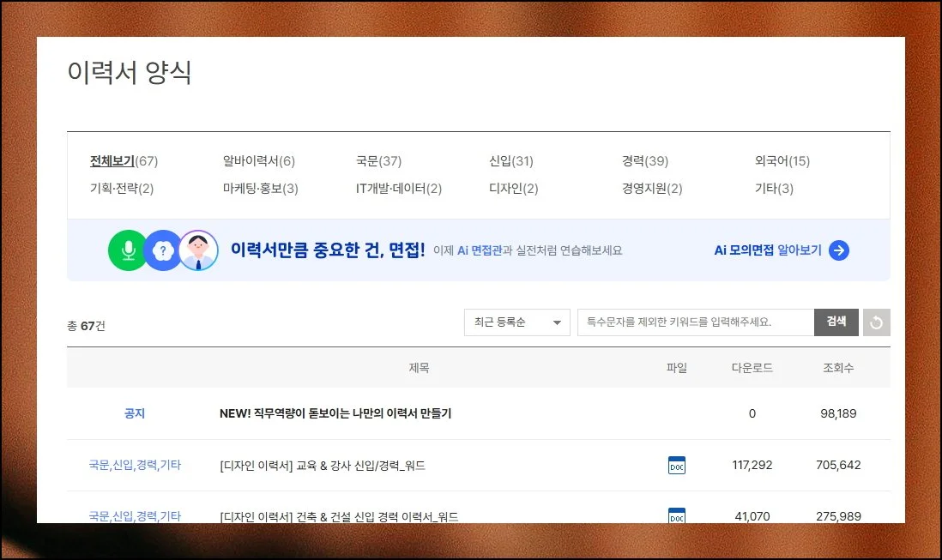Open the NEW! 직무역량이 돋보이는 notice post
The width and height of the screenshot is (942, 560).
point(335,413)
